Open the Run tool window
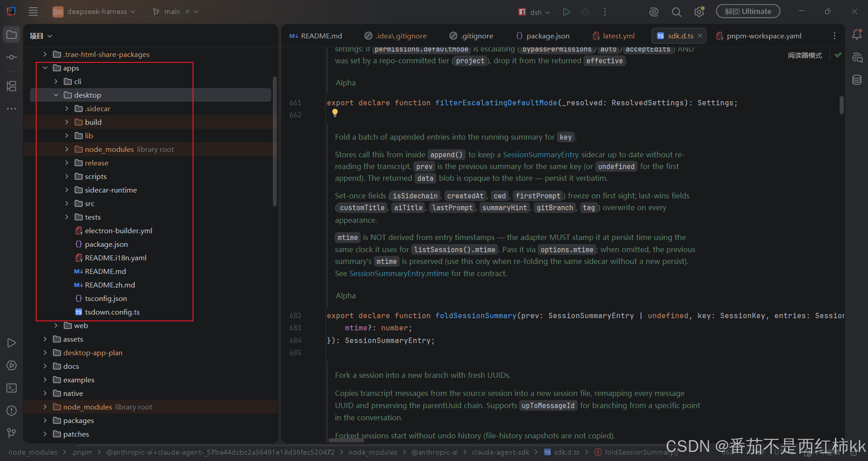 12,343
